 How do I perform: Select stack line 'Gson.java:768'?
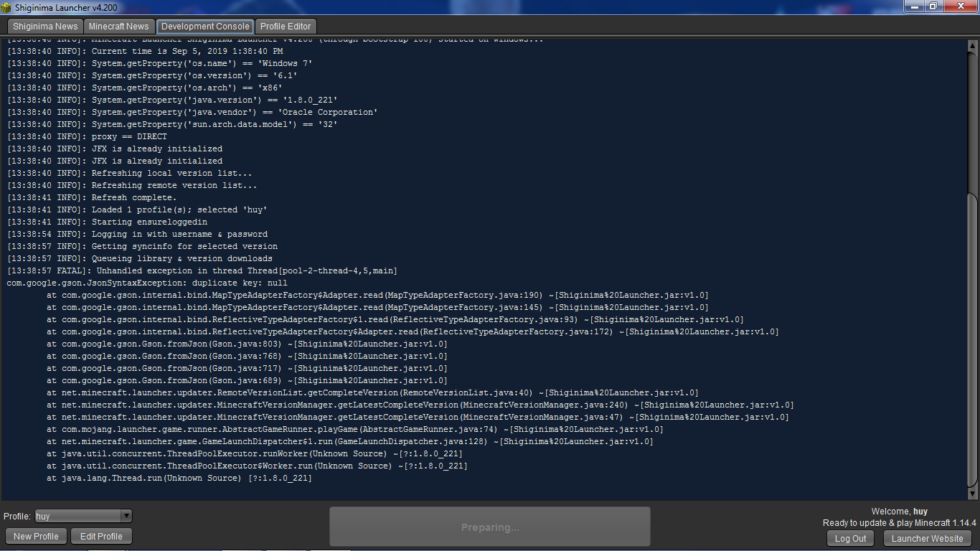[x=248, y=356]
